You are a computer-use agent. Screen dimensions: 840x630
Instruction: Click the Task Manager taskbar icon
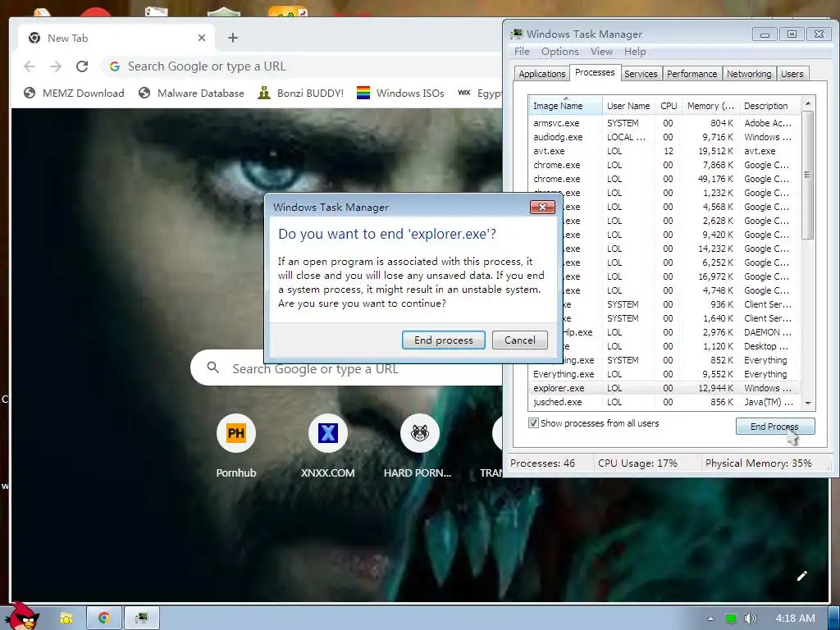[142, 619]
